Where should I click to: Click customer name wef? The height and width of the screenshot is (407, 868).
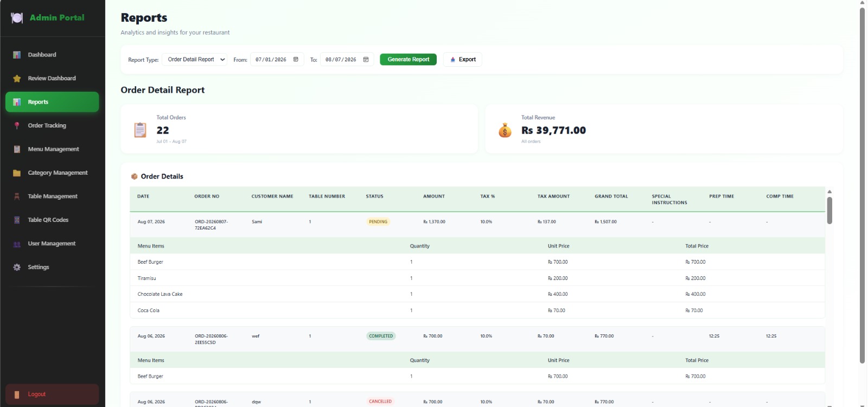coord(256,336)
